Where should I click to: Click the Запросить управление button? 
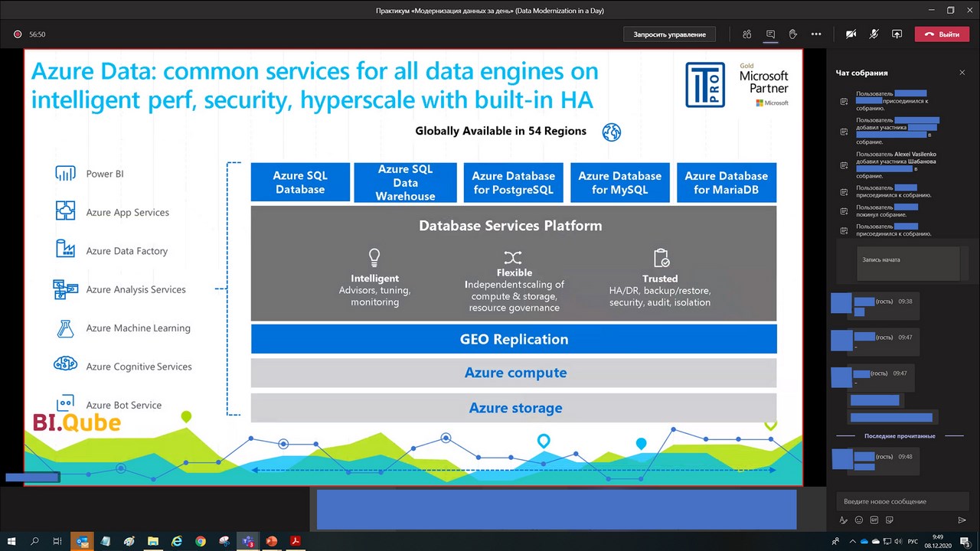pyautogui.click(x=669, y=34)
